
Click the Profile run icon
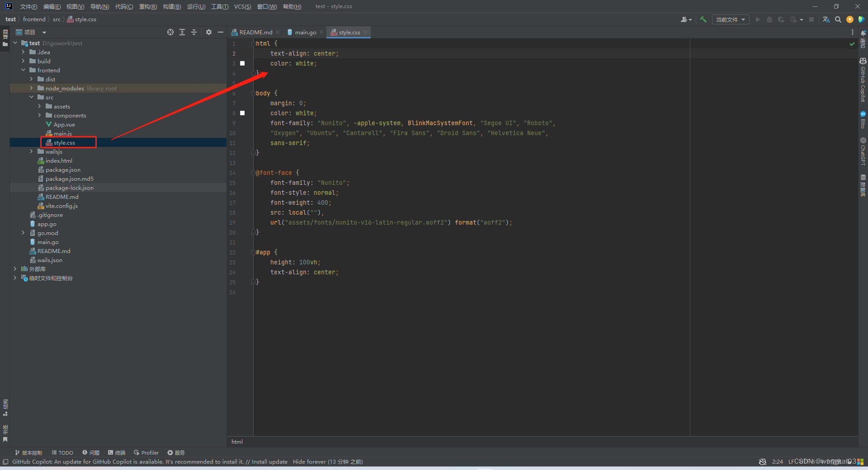pyautogui.click(x=794, y=19)
